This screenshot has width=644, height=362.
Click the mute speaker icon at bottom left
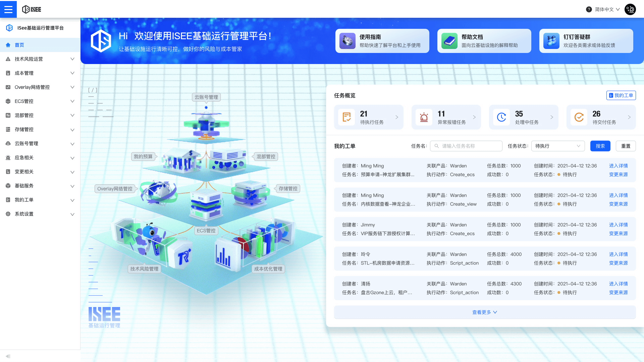8,356
